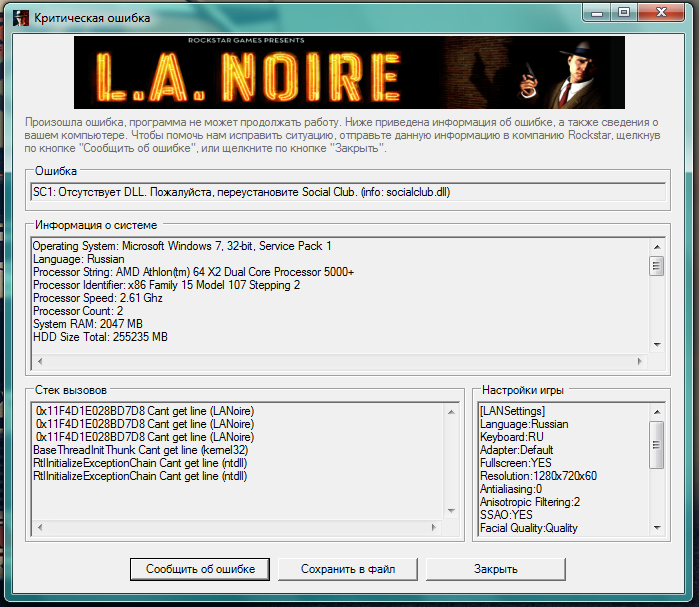Click down arrow of game settings scrollbar
This screenshot has width=699, height=607.
tap(657, 528)
